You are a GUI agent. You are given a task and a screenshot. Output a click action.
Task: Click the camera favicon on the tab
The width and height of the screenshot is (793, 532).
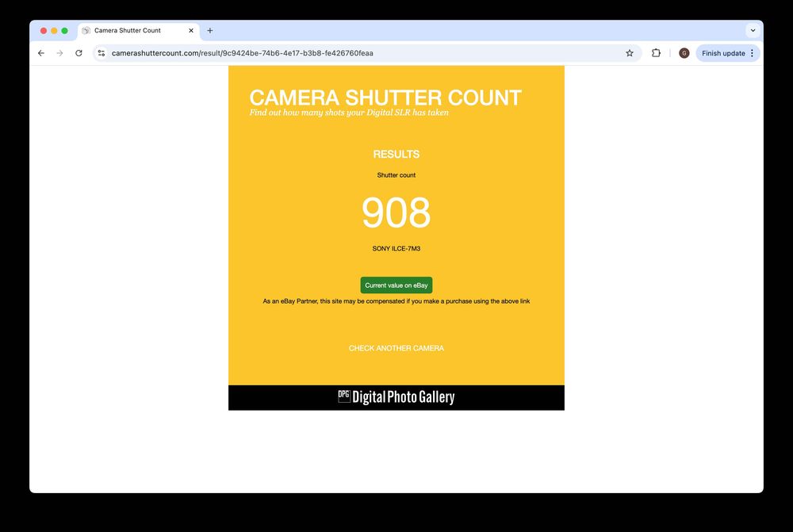pyautogui.click(x=86, y=30)
